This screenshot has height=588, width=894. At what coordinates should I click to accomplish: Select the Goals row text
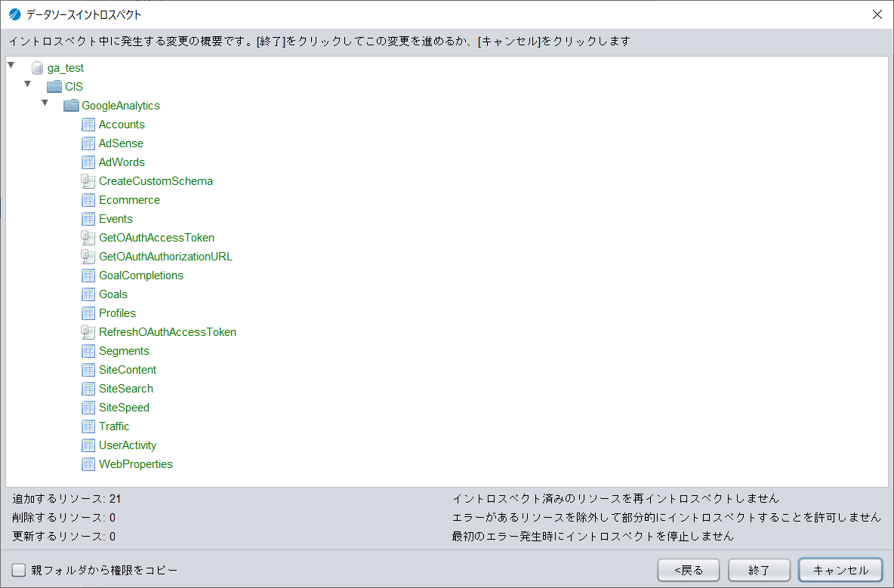[x=113, y=294]
